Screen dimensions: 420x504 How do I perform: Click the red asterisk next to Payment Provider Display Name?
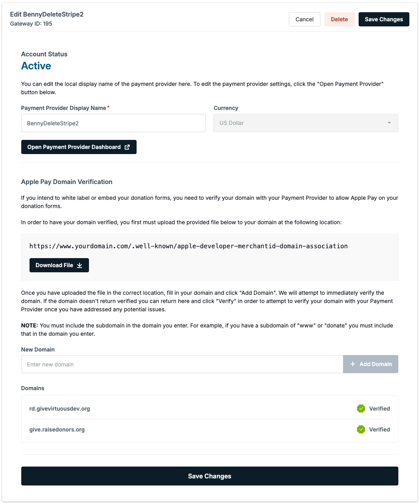[x=108, y=106]
